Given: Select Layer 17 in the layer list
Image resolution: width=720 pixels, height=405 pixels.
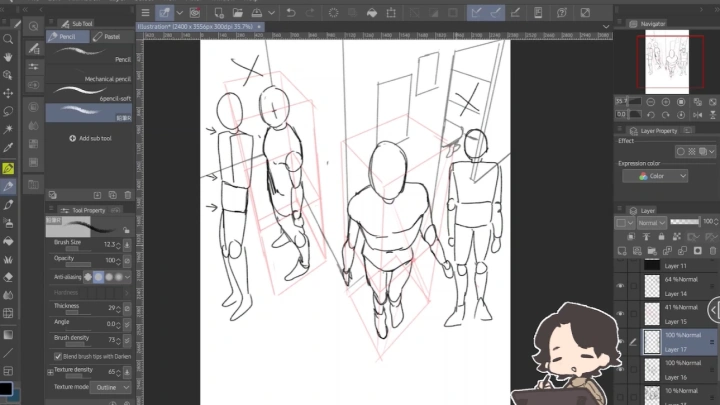Looking at the screenshot, I should [680, 342].
